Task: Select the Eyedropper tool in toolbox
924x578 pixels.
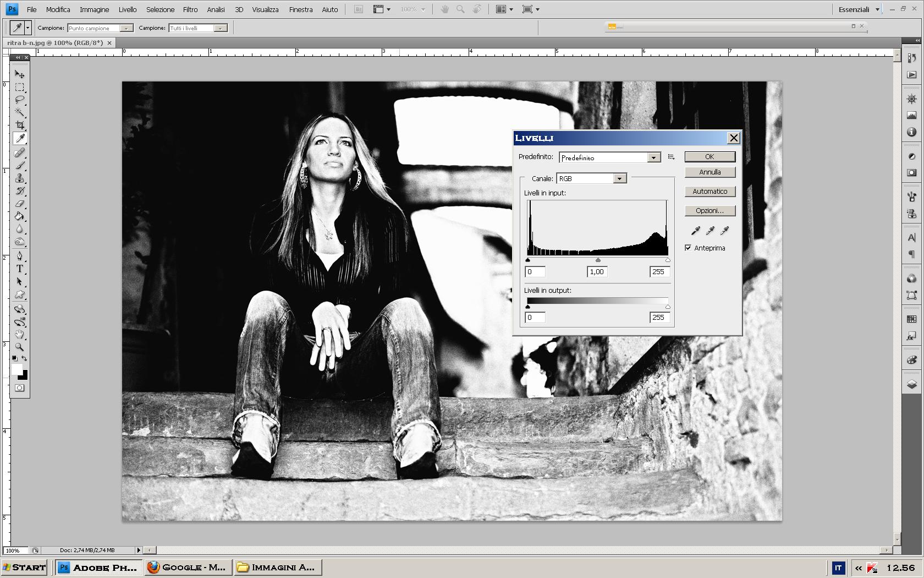Action: click(20, 138)
